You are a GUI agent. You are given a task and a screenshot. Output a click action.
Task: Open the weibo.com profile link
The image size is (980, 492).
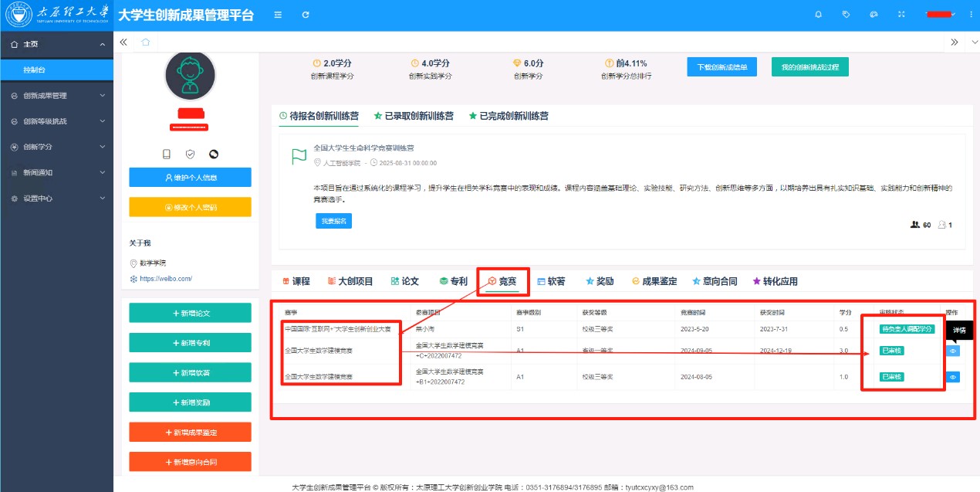point(165,278)
